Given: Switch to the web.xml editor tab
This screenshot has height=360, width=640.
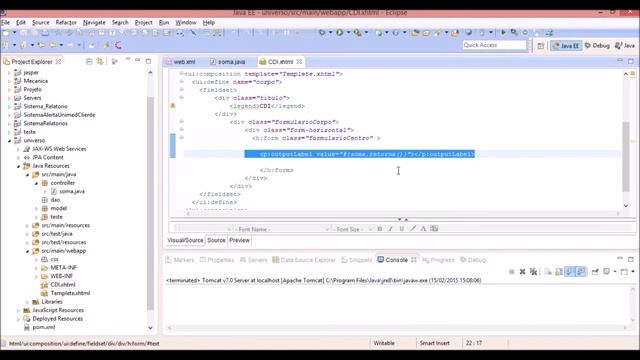Looking at the screenshot, I should pos(181,62).
